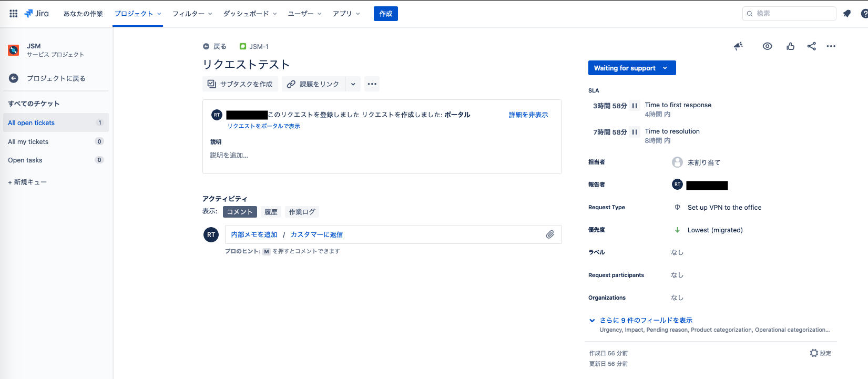Click the 作成 button
The image size is (868, 379).
pos(386,14)
